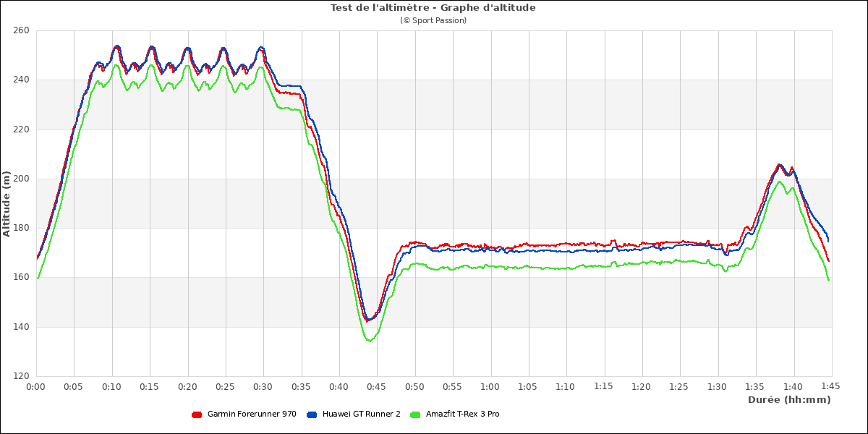Click the 200 label on the altitude axis
Image resolution: width=868 pixels, height=434 pixels.
tap(20, 179)
